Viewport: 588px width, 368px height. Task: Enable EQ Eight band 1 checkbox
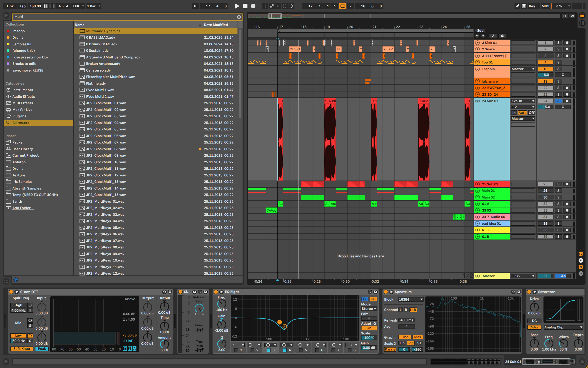click(x=236, y=350)
